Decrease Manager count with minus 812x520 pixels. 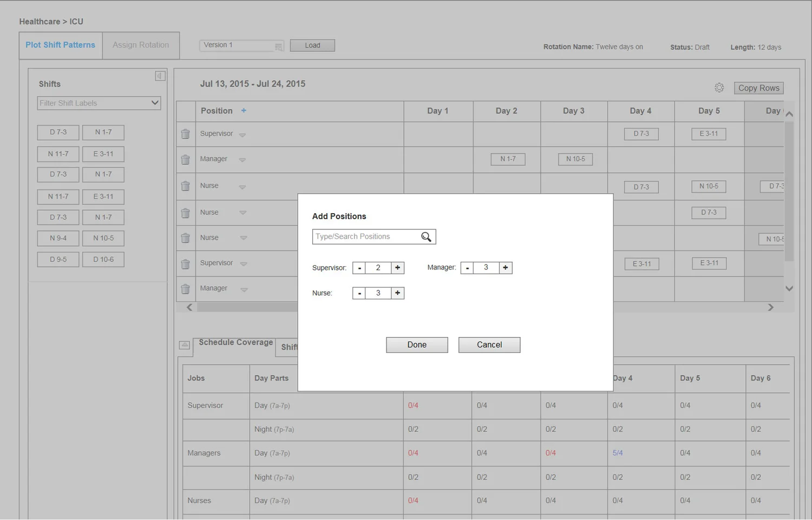pyautogui.click(x=467, y=268)
